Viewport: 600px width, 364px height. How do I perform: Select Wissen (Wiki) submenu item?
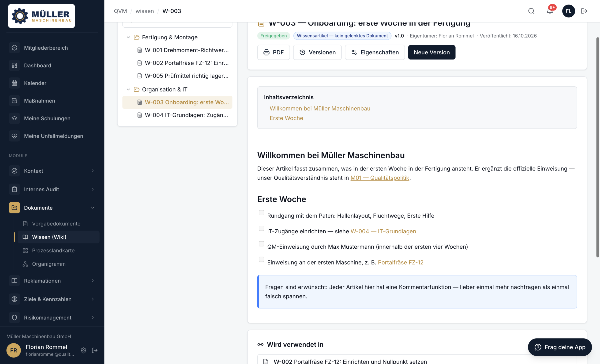coord(58,237)
